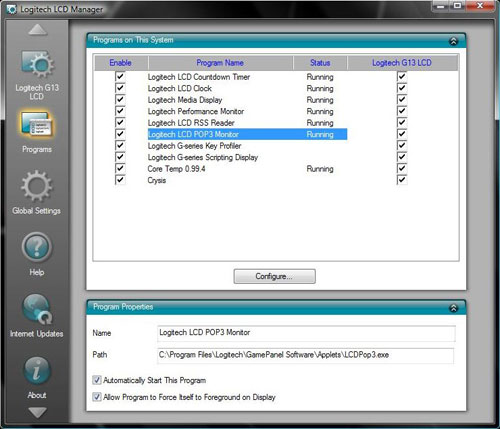Toggle Enable checkbox for Logitech LCD Clock
Viewport: 500px width, 429px height.
pos(120,88)
